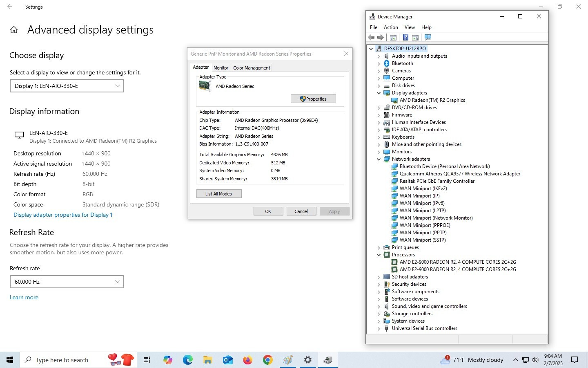The width and height of the screenshot is (588, 368).
Task: Collapse the Network adapters tree node
Action: coord(379,159)
